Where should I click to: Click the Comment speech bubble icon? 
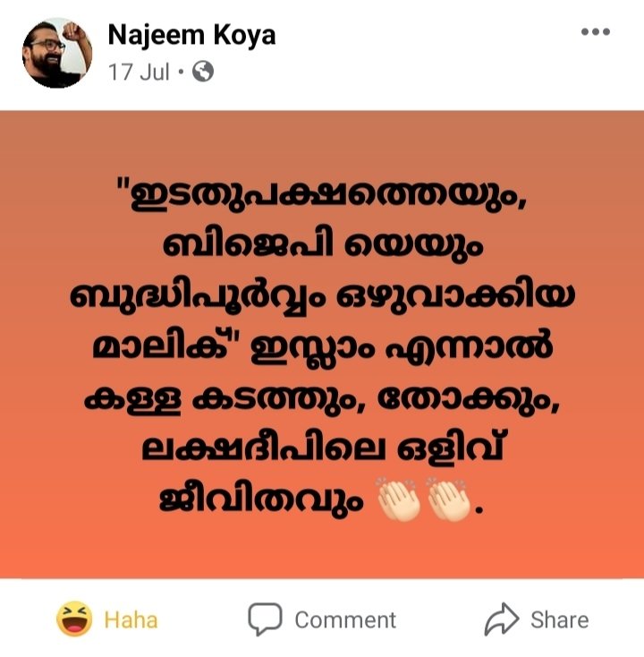coord(265,619)
